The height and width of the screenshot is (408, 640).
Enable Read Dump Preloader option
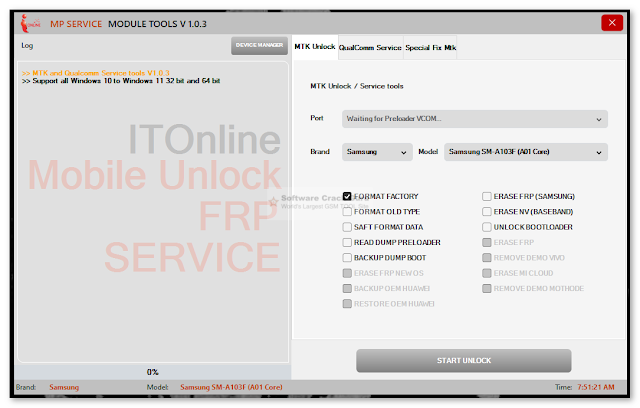[347, 242]
